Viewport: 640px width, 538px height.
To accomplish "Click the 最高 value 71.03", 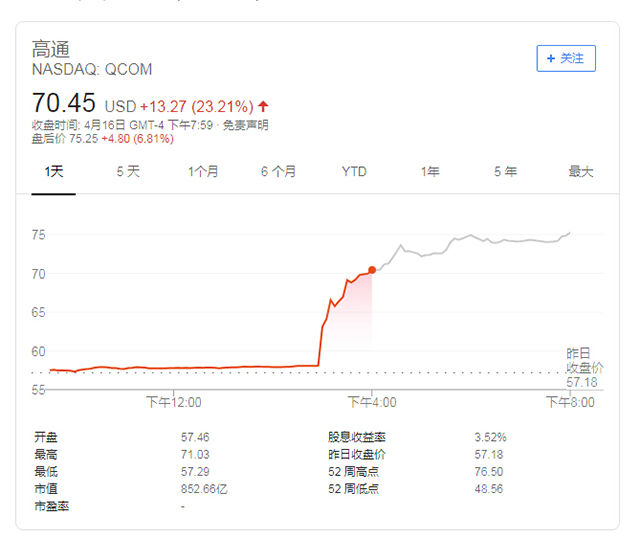I will [195, 454].
